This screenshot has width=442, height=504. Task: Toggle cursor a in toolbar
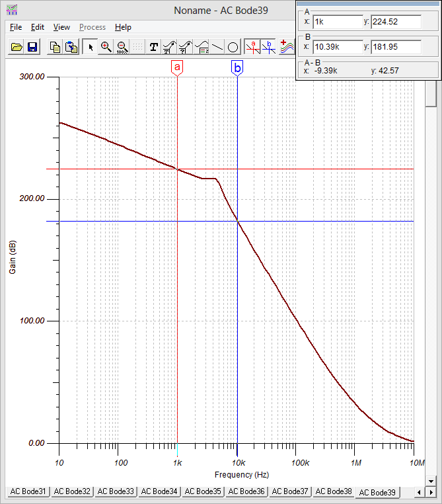(x=252, y=47)
